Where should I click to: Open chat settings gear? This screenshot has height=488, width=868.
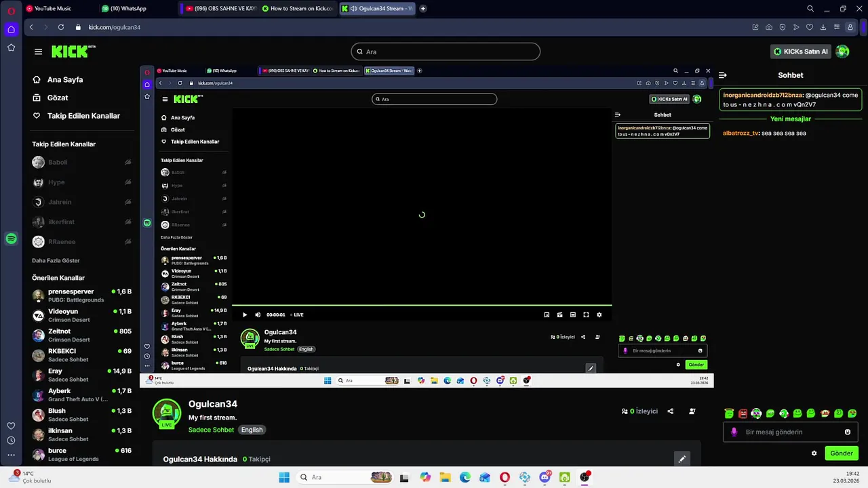[x=814, y=453]
